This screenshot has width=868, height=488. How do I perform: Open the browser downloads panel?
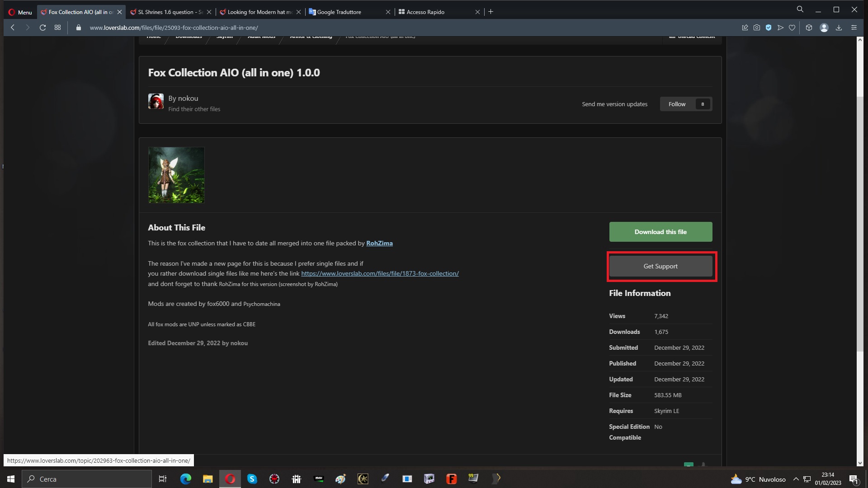coord(839,28)
